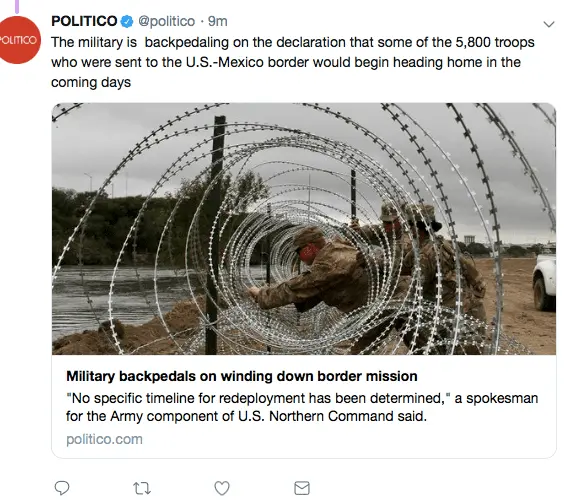Share tweet via envelope message icon
The height and width of the screenshot is (502, 565).
[302, 488]
